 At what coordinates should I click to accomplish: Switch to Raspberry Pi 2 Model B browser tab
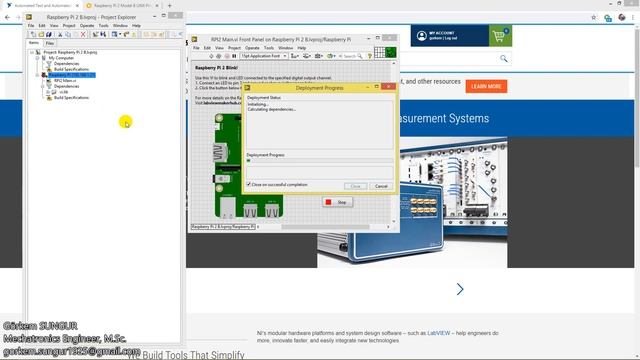tap(122, 6)
